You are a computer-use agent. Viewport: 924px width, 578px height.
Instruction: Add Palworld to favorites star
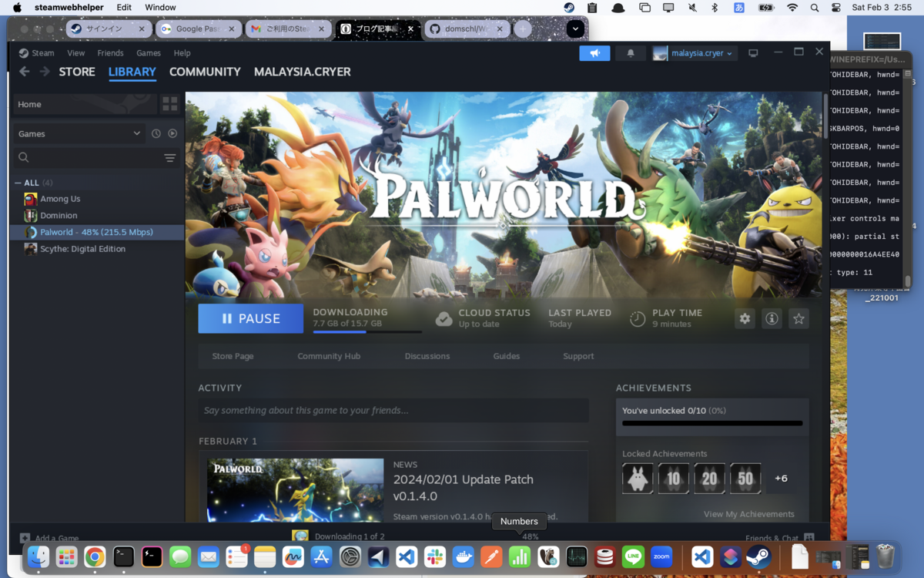click(798, 318)
